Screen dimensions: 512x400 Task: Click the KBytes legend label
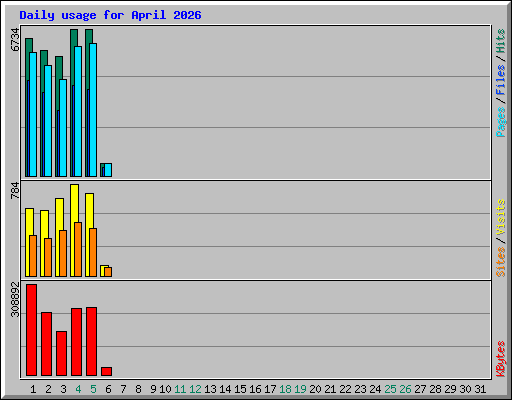tap(501, 359)
